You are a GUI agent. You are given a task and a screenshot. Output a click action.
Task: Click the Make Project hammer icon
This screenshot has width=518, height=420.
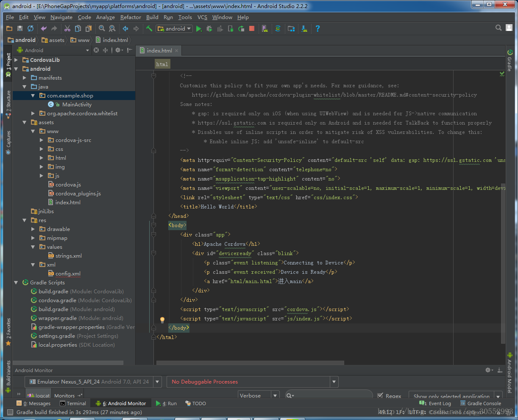point(149,28)
